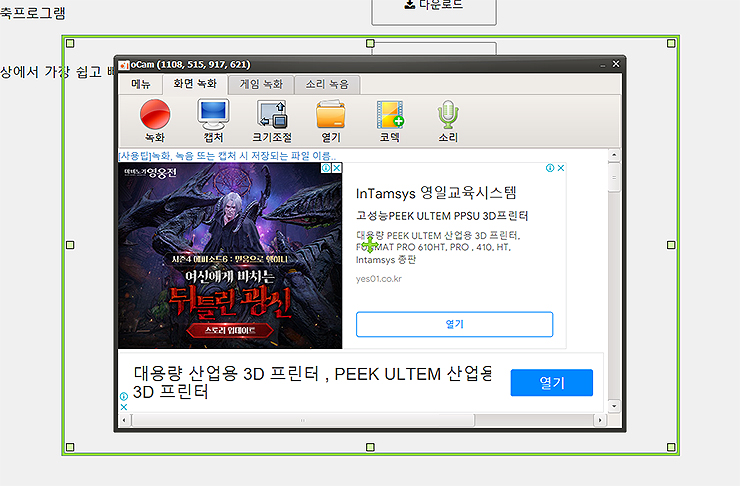The image size is (740, 486).
Task: Click the horizontal scrollbar thumb
Action: [x=303, y=420]
